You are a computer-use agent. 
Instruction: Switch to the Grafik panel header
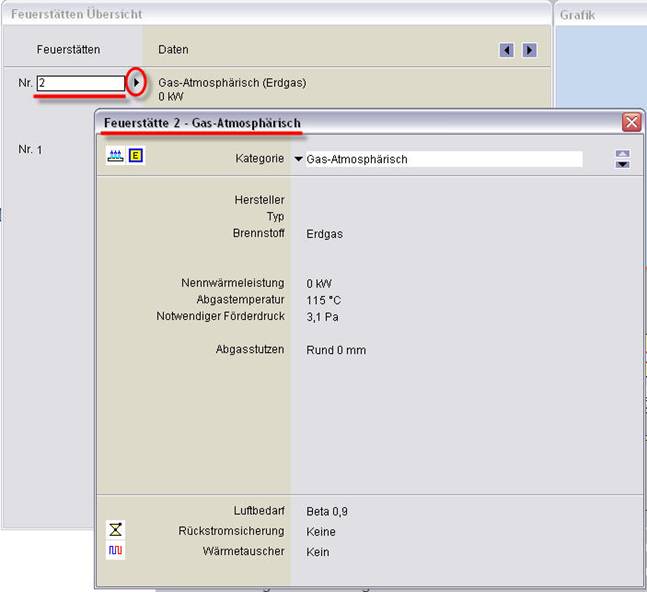[577, 15]
